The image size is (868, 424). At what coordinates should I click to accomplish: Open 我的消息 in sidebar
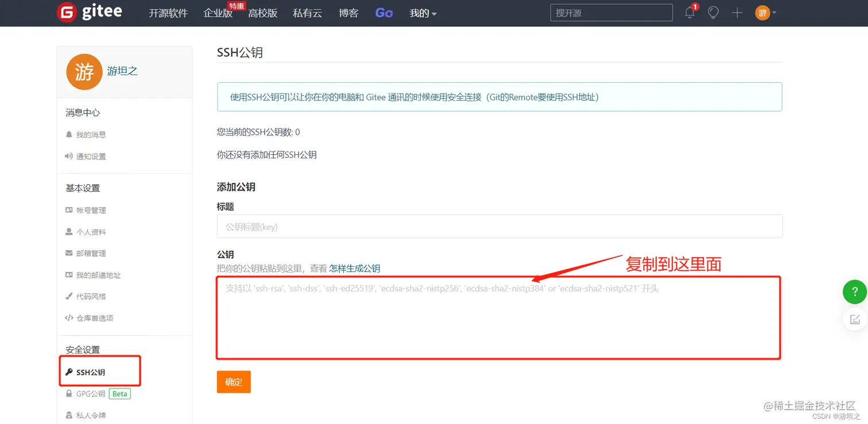point(91,134)
